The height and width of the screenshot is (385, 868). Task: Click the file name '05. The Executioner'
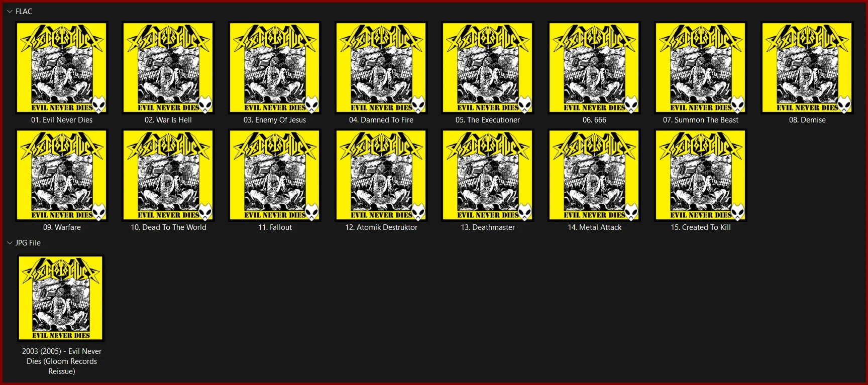pyautogui.click(x=488, y=120)
